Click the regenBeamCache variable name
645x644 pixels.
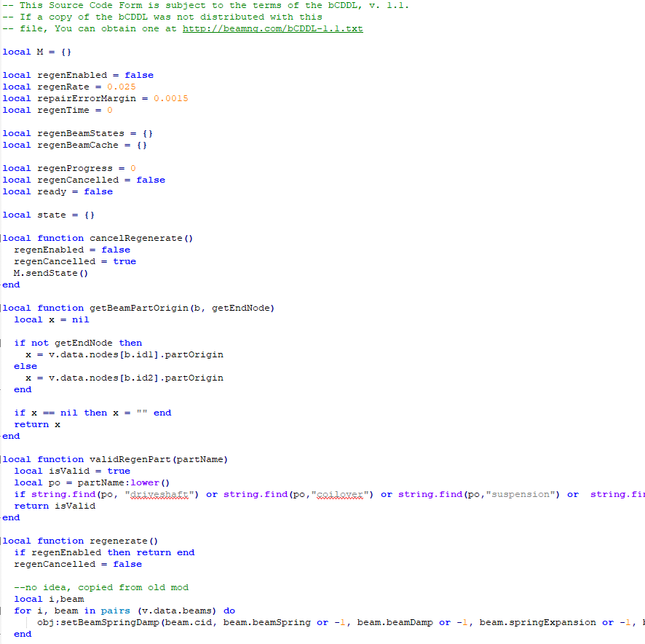[x=78, y=145]
